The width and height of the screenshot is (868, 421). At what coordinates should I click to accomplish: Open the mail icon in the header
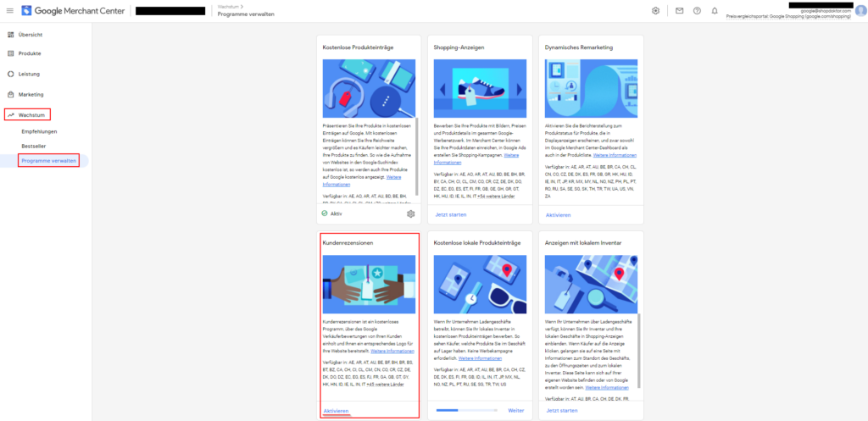tap(679, 11)
